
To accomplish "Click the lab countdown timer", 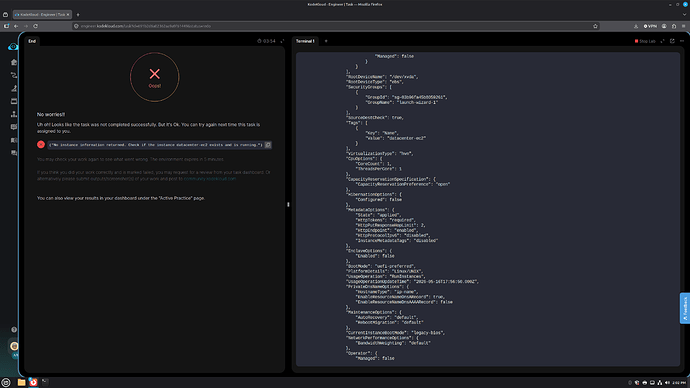I will 267,41.
